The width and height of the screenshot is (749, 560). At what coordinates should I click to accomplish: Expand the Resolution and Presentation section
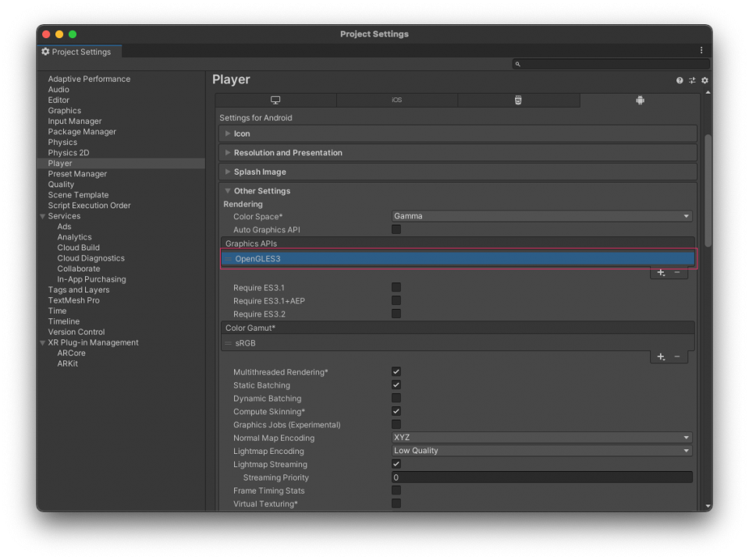pos(227,152)
